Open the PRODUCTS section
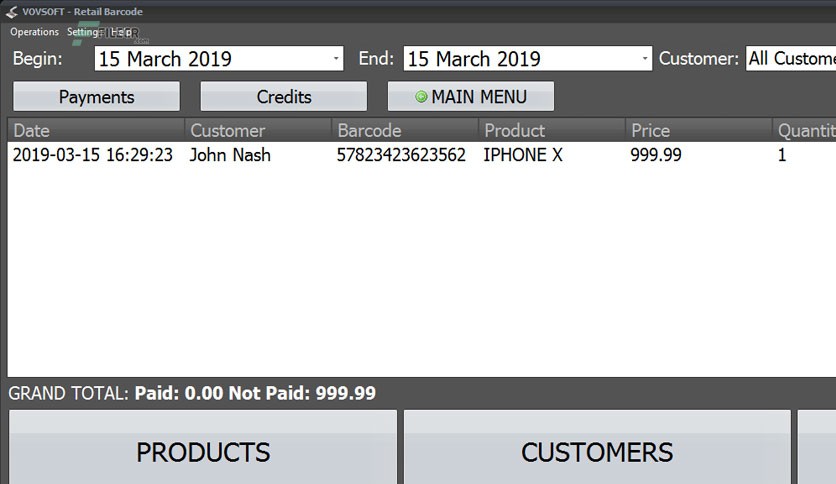Viewport: 836px width, 484px height. [203, 448]
